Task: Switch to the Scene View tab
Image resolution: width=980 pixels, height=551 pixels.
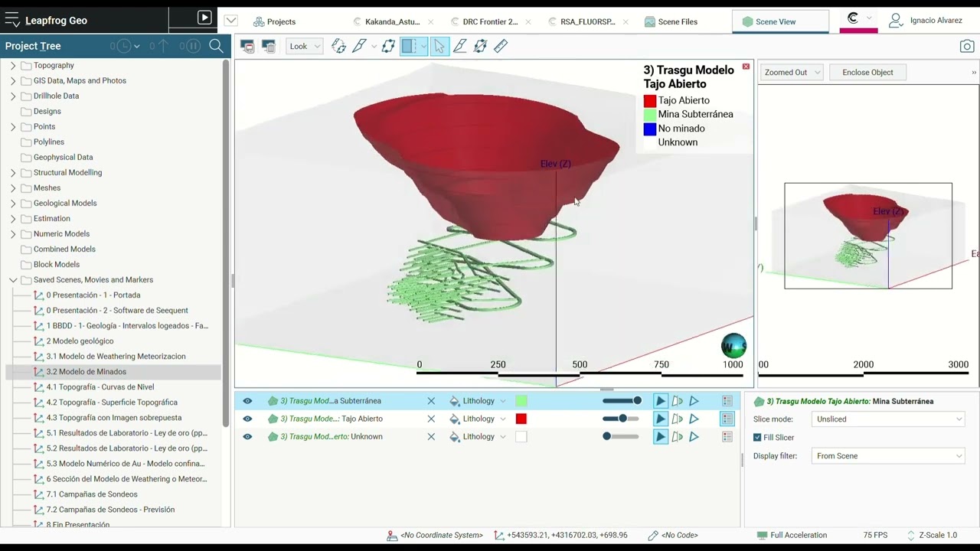Action: [780, 21]
